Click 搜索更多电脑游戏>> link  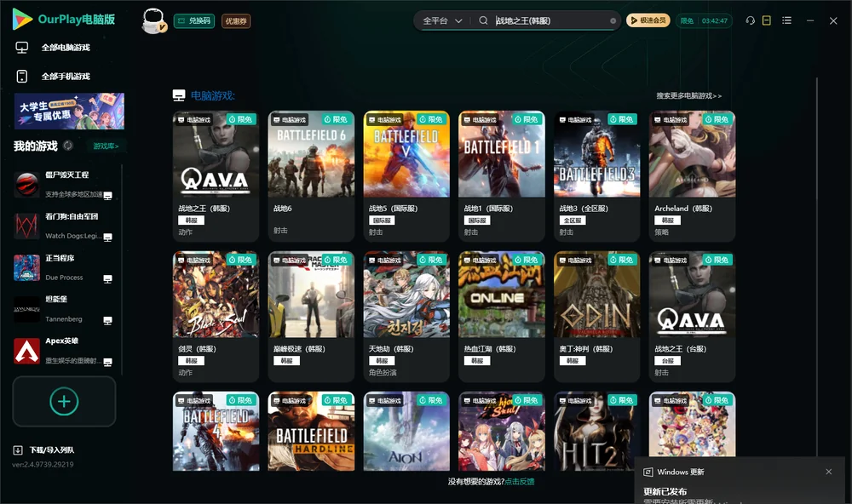[688, 96]
